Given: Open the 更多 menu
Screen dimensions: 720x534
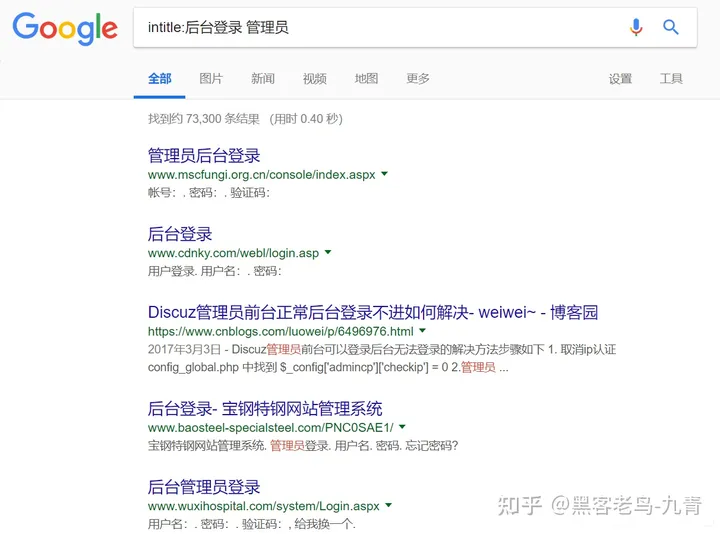Looking at the screenshot, I should click(418, 79).
